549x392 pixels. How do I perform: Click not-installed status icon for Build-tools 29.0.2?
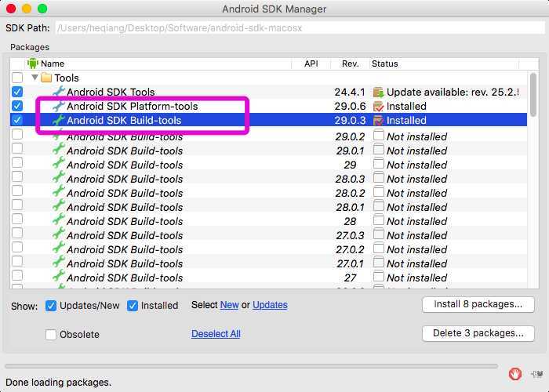pos(379,136)
